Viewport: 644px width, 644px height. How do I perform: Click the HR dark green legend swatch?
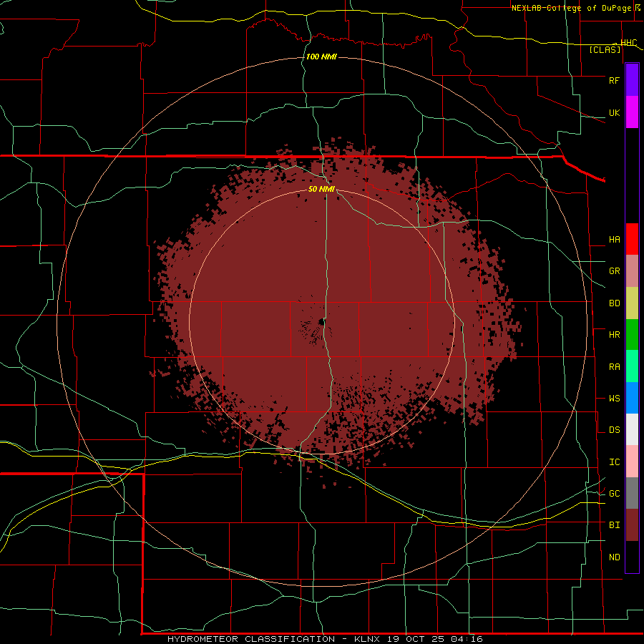pyautogui.click(x=632, y=335)
